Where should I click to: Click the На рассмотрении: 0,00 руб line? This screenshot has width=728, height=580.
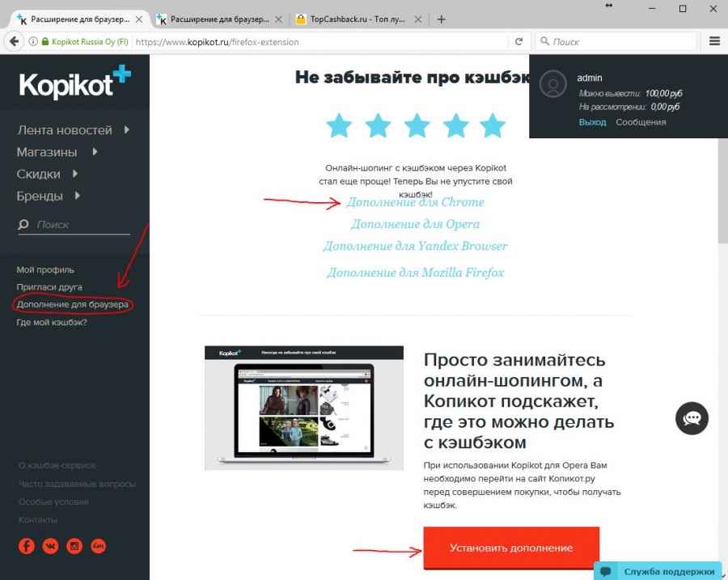click(x=629, y=107)
